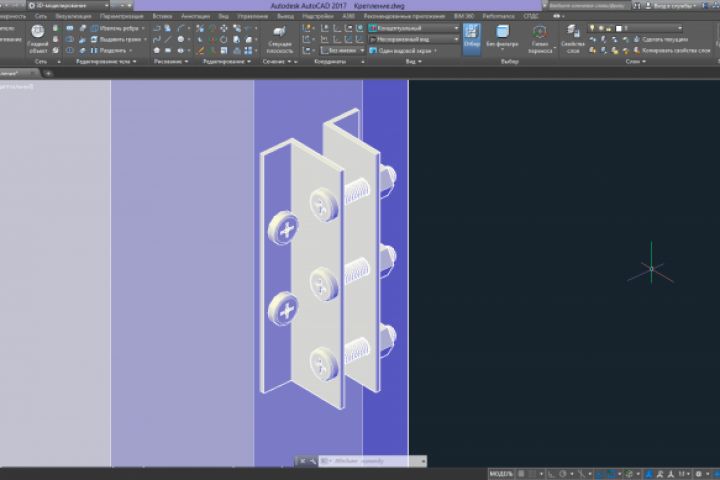Open single viewport (Один видовой экран) dropdown
Viewport: 720px width, 480px height.
(x=404, y=51)
